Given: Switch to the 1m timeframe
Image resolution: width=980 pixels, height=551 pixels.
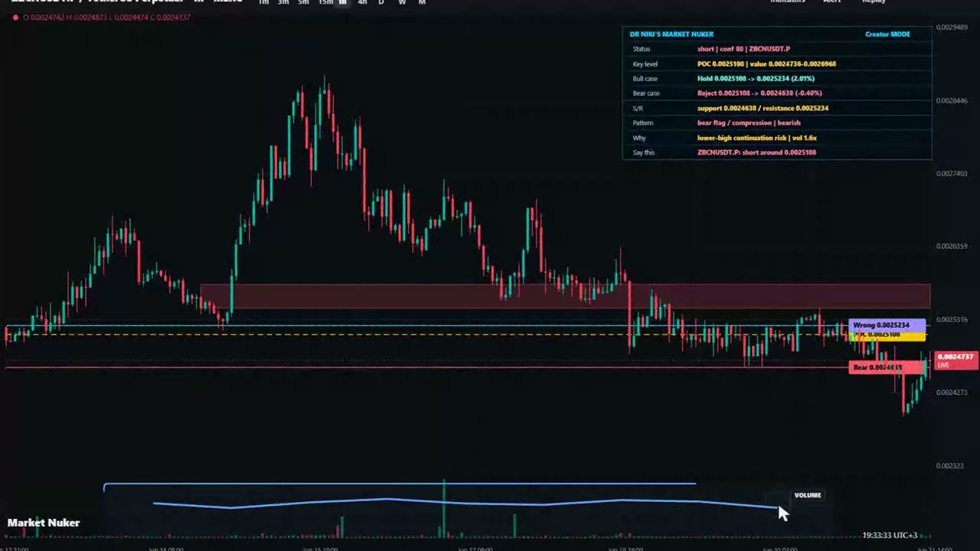Looking at the screenshot, I should tap(263, 2).
